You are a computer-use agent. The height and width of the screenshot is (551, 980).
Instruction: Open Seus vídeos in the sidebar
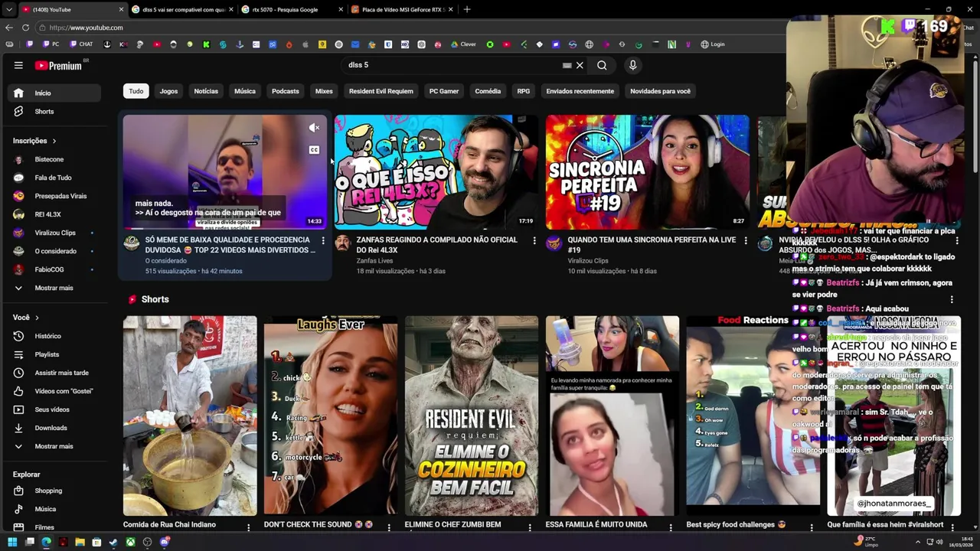[54, 409]
